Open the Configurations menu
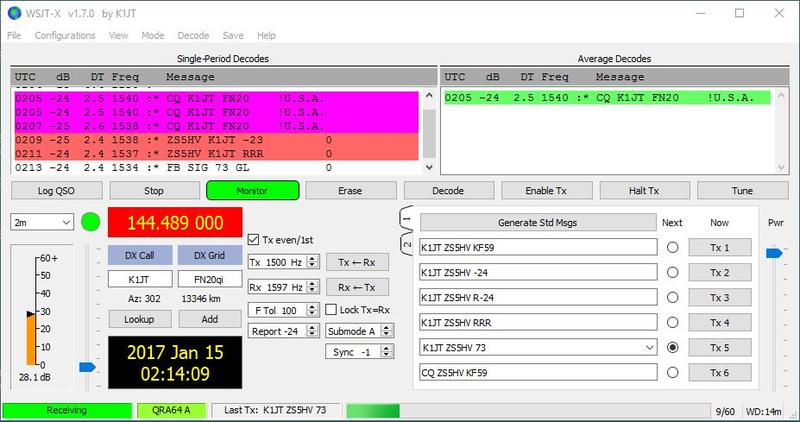800x422 pixels. click(65, 35)
